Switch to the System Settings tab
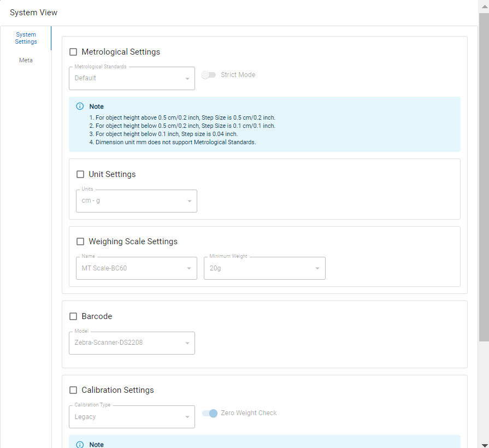The height and width of the screenshot is (448, 489). click(26, 38)
